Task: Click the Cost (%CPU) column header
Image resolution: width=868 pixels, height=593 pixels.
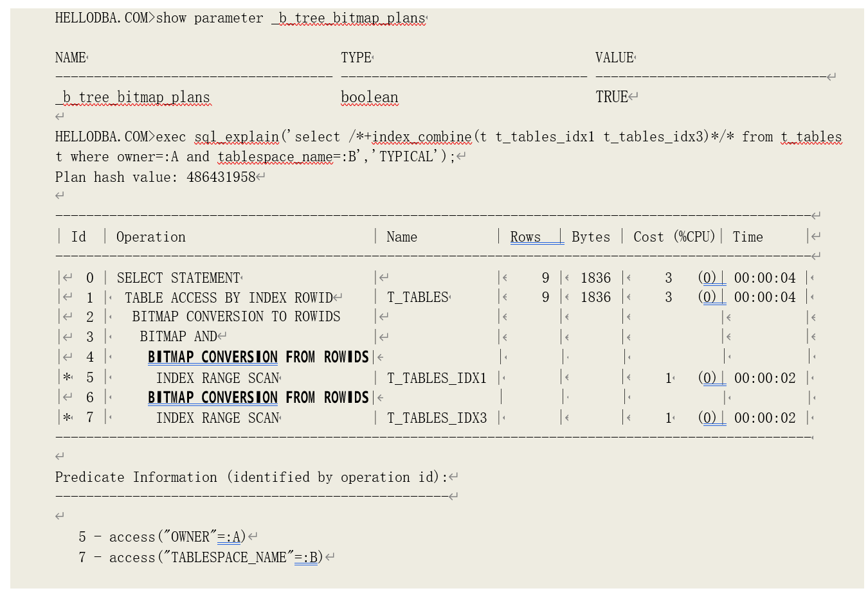Action: click(x=674, y=237)
